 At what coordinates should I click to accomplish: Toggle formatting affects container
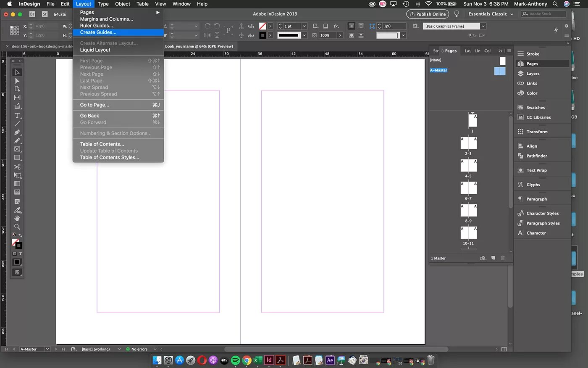14,254
